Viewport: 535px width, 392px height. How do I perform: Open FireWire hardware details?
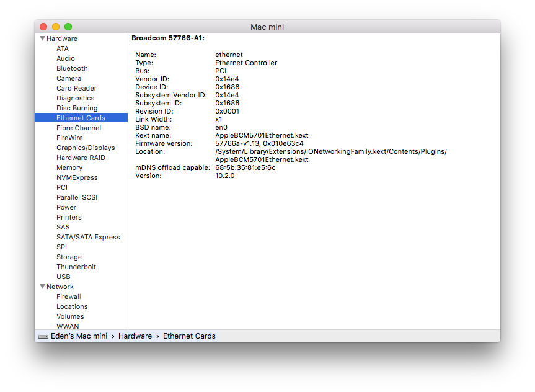[69, 138]
